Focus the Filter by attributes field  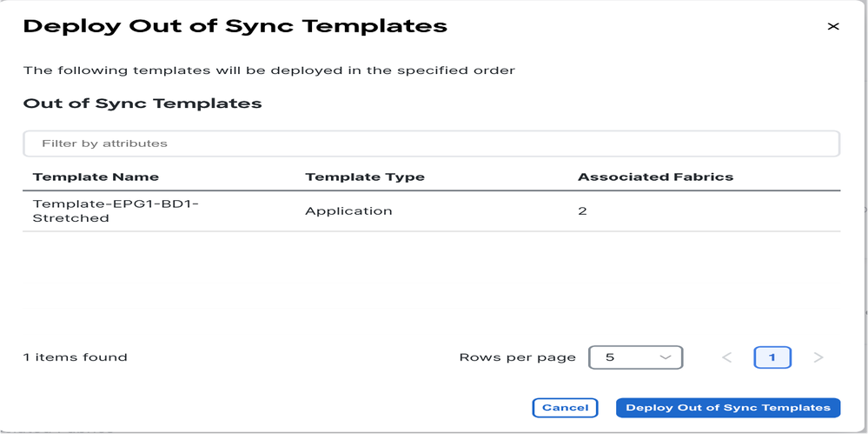[x=431, y=144]
